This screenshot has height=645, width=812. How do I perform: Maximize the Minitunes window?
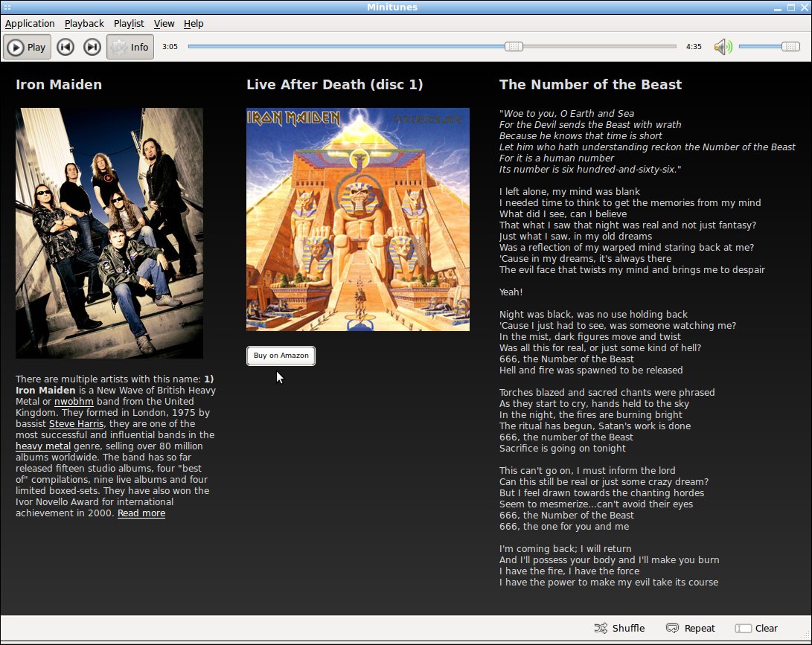[791, 7]
